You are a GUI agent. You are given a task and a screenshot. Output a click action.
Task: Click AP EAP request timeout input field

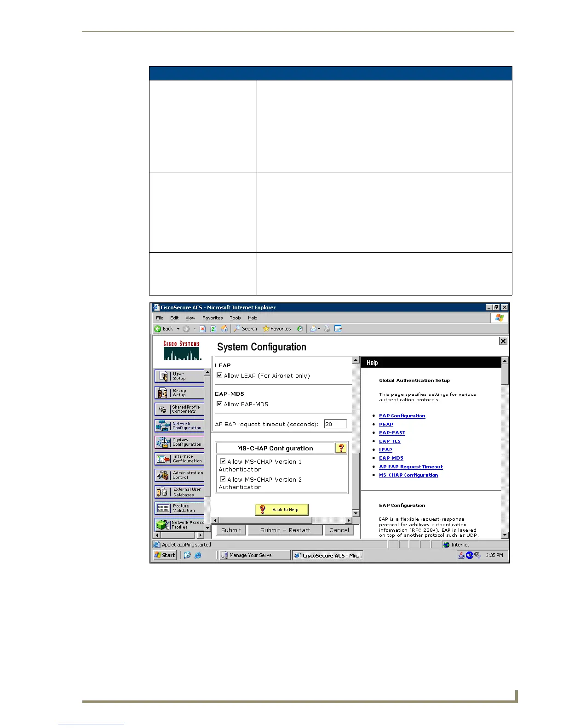335,424
